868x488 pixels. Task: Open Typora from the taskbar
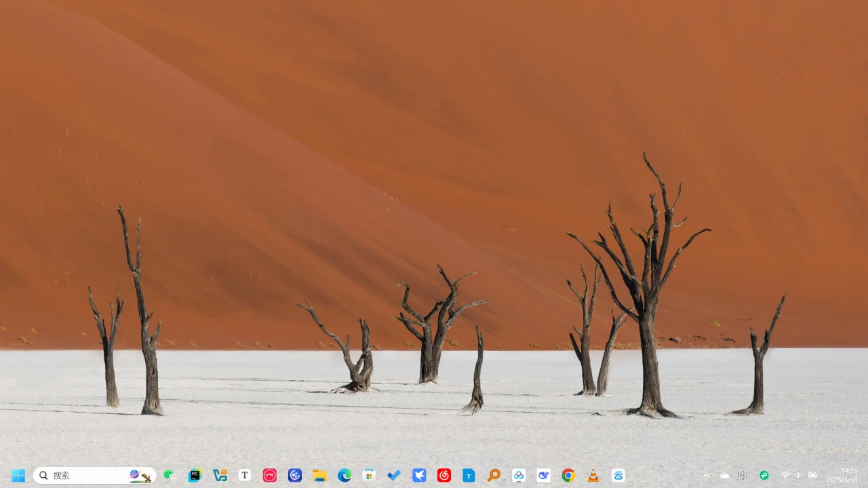(x=245, y=475)
